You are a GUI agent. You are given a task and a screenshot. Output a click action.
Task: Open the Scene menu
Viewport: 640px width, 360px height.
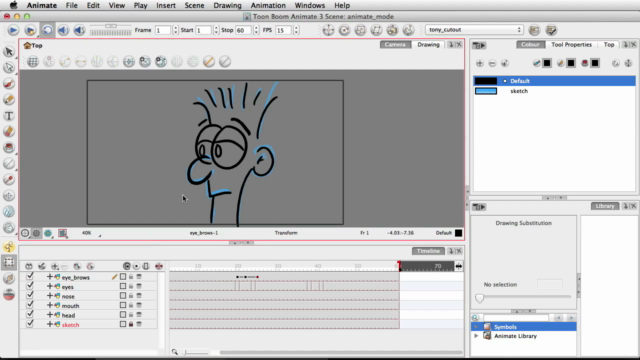click(194, 5)
